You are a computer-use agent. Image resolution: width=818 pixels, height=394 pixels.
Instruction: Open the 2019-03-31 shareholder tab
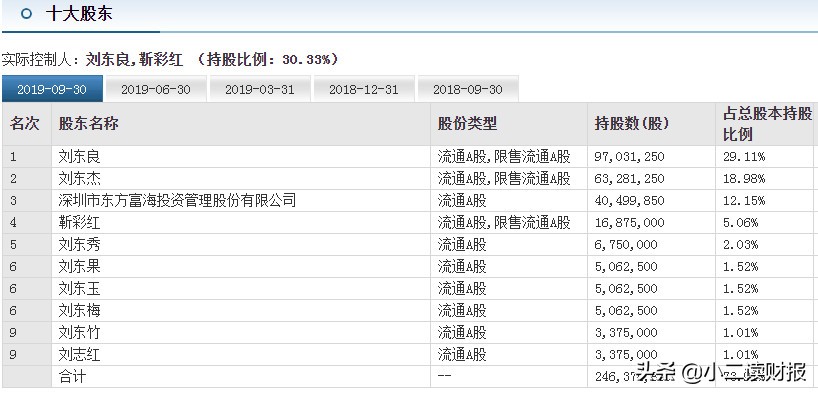pos(260,89)
